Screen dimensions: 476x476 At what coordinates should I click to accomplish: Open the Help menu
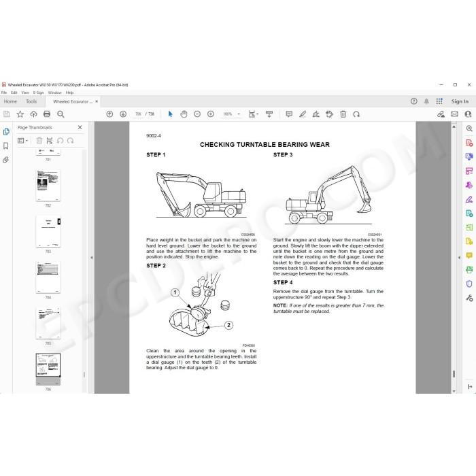point(69,92)
